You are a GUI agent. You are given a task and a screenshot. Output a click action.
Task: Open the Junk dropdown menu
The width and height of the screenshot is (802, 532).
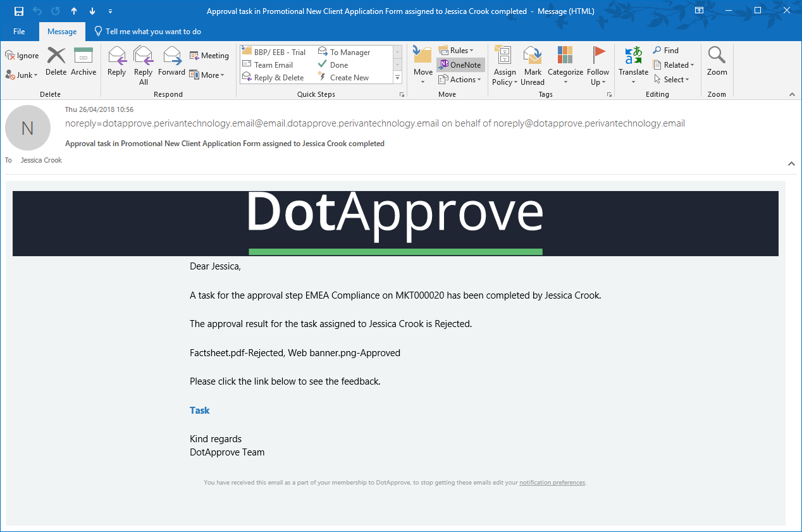[22, 75]
